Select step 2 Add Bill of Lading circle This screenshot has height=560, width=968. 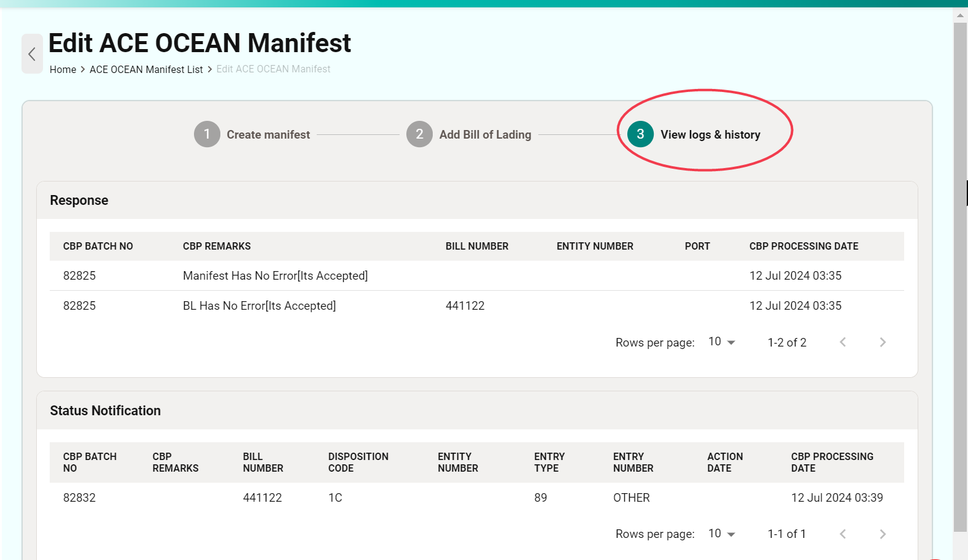[x=419, y=134]
